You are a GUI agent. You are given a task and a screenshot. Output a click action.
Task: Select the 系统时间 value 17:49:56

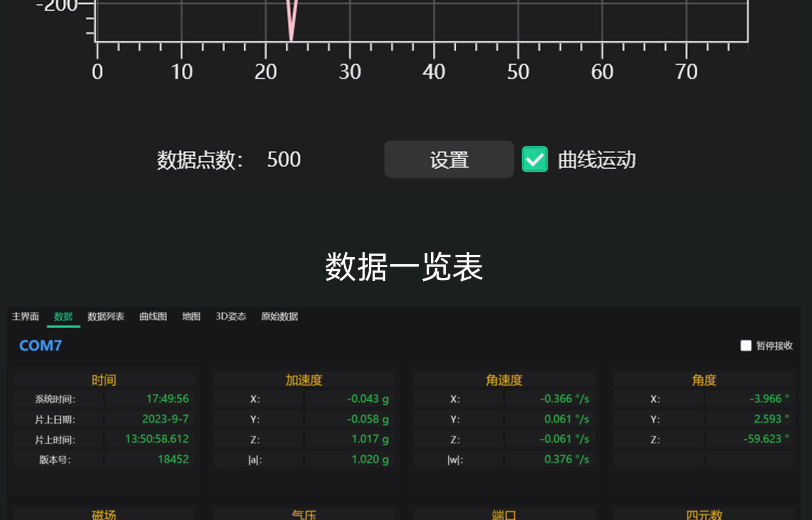pyautogui.click(x=168, y=399)
